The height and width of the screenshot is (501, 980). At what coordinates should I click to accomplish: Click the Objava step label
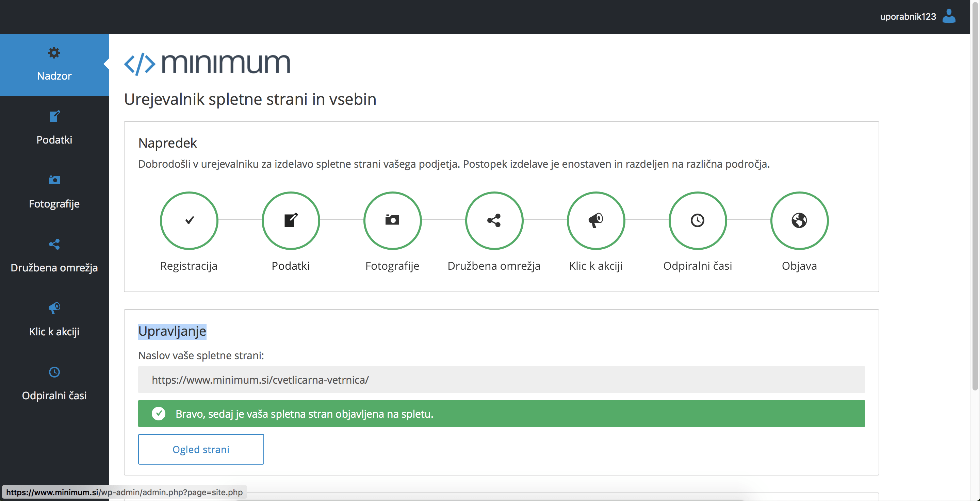(799, 266)
